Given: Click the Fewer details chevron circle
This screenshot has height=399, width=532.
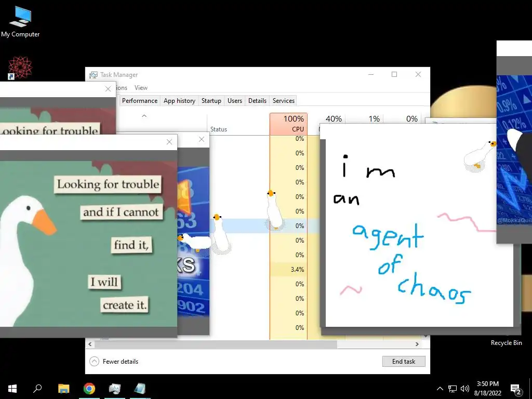Looking at the screenshot, I should tap(95, 362).
